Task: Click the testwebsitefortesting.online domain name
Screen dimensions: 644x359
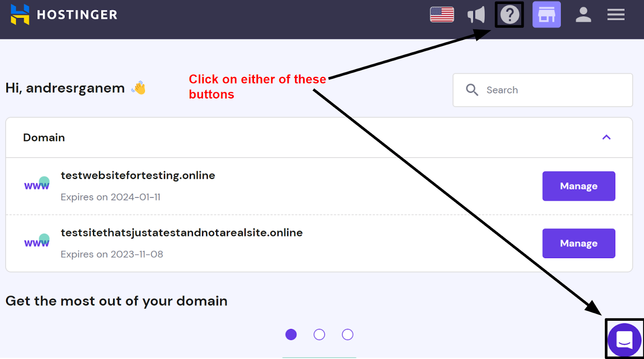Action: click(138, 176)
